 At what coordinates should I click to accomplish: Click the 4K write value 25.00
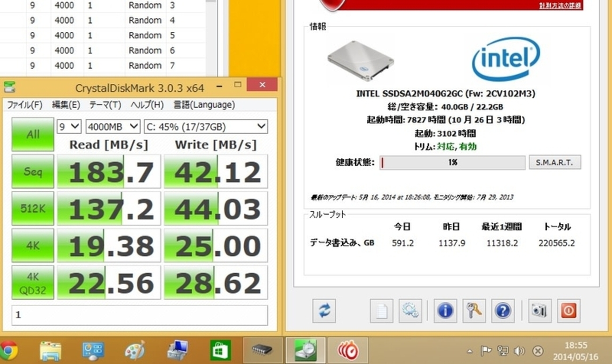(216, 245)
